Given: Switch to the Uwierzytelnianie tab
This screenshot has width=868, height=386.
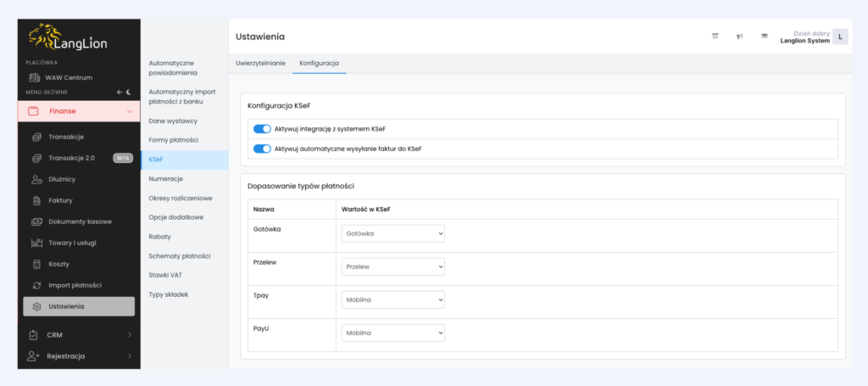Looking at the screenshot, I should [260, 64].
